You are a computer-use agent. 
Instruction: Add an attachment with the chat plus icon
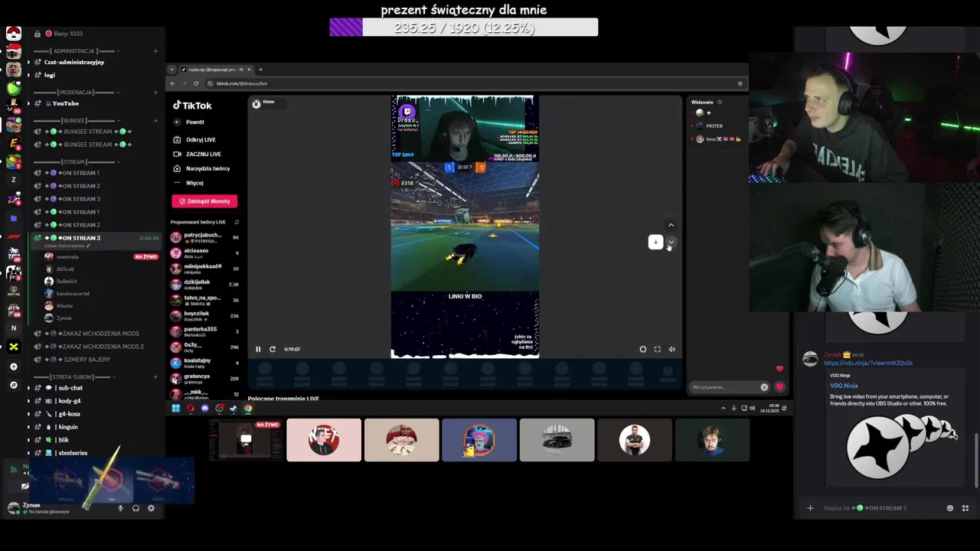[x=810, y=508]
